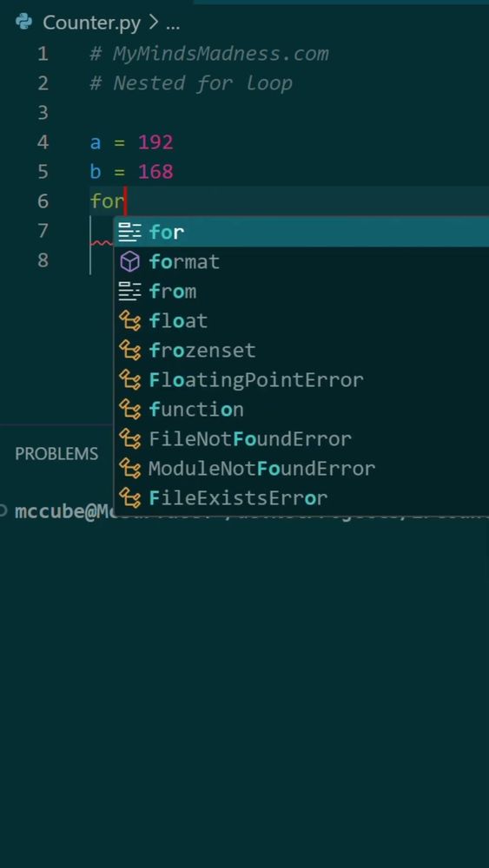Click the class icon beside 'float'

pyautogui.click(x=130, y=320)
